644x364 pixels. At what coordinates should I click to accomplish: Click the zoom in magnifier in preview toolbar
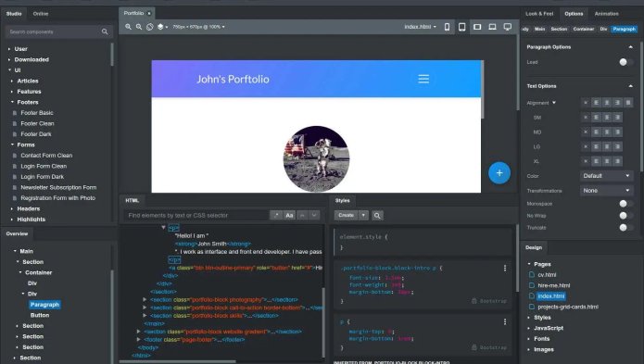tap(128, 27)
